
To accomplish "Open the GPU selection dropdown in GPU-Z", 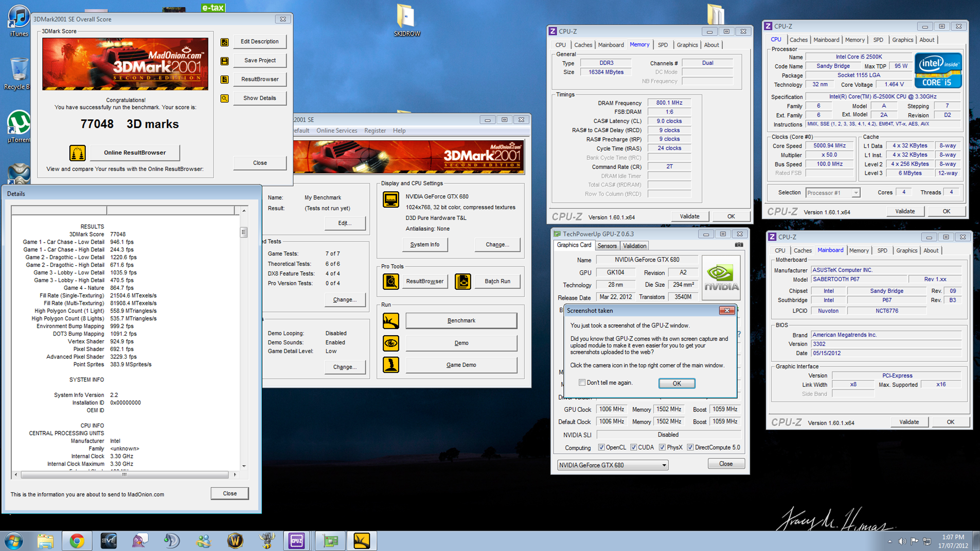I will 613,465.
